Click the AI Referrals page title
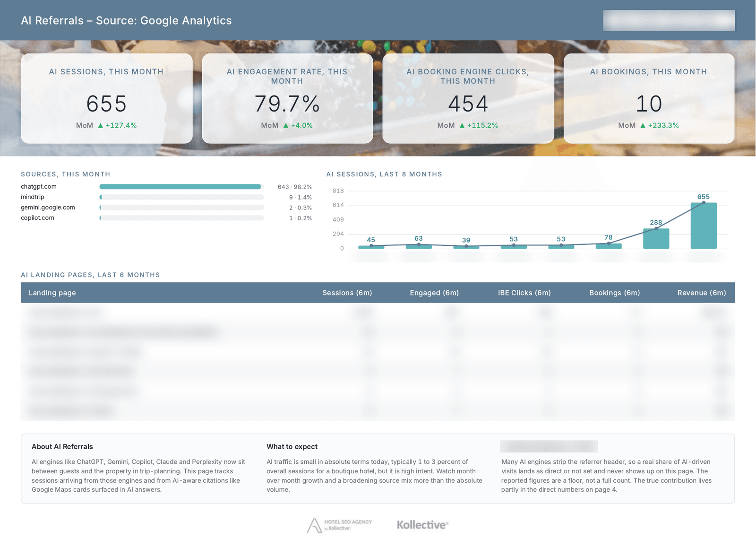 (126, 20)
